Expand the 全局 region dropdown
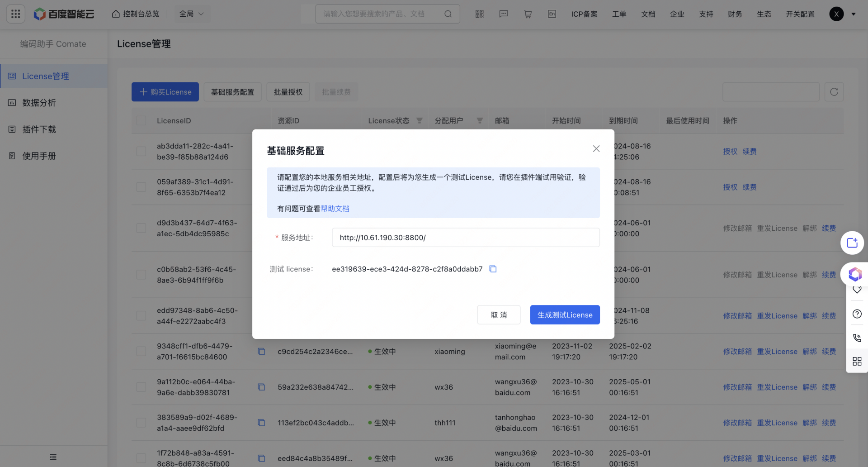 coord(192,14)
